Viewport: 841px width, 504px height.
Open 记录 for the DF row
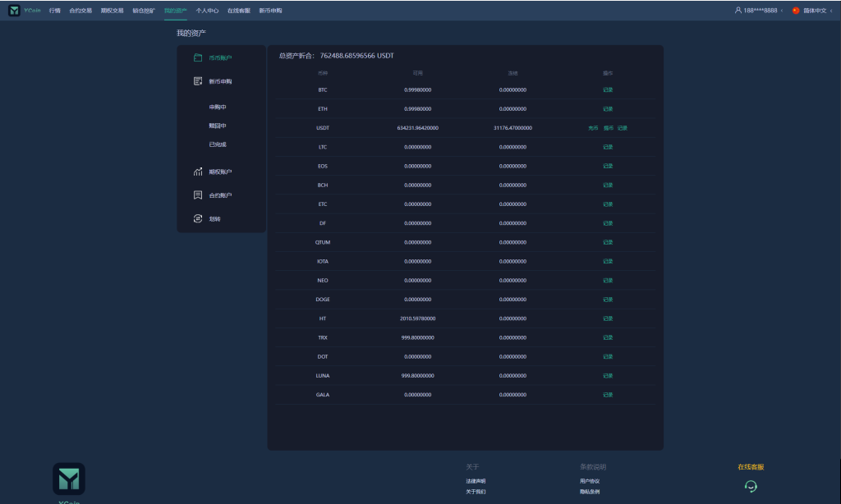pyautogui.click(x=608, y=223)
